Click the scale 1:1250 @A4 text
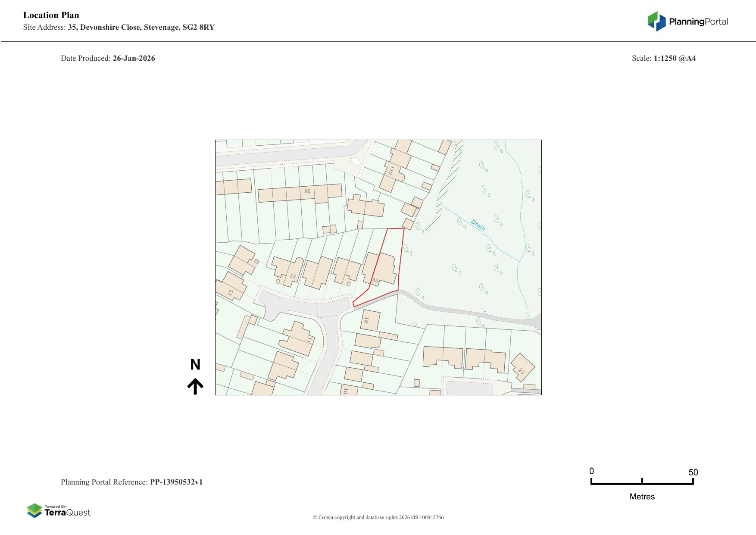This screenshot has width=756, height=535. point(675,58)
